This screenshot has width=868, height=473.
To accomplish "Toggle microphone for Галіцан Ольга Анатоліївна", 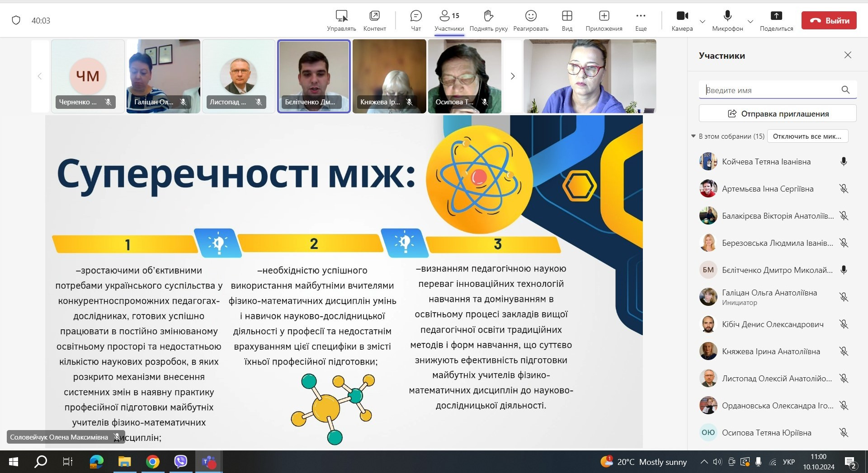I will 844,297.
